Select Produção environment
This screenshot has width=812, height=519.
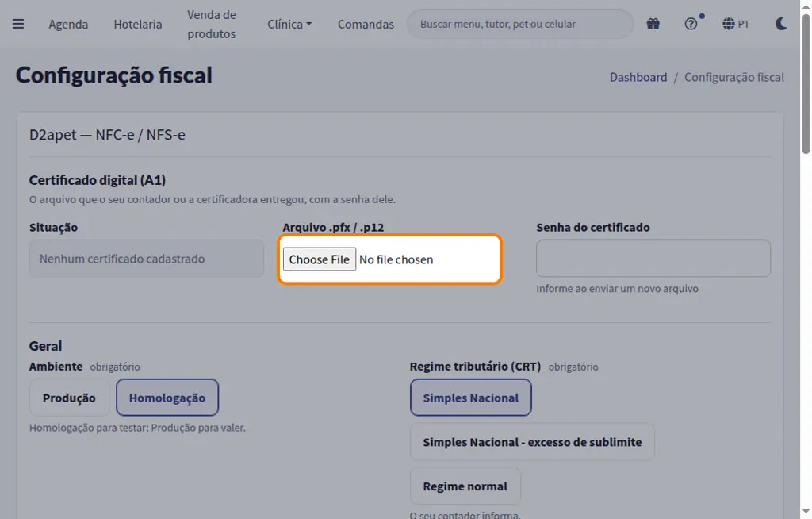(x=70, y=398)
